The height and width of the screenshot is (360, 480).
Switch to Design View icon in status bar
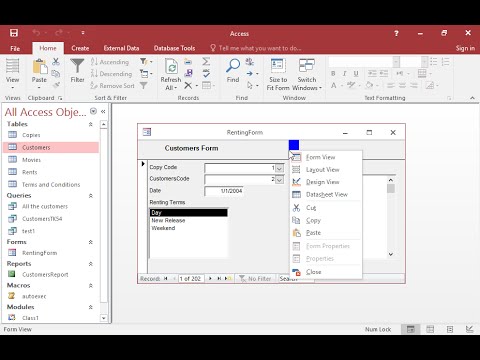[x=469, y=329]
